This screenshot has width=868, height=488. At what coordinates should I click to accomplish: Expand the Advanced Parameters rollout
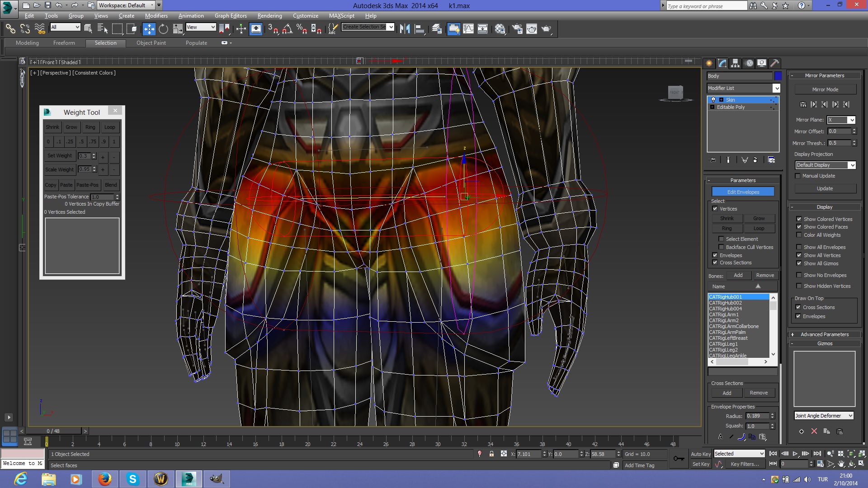pyautogui.click(x=824, y=334)
